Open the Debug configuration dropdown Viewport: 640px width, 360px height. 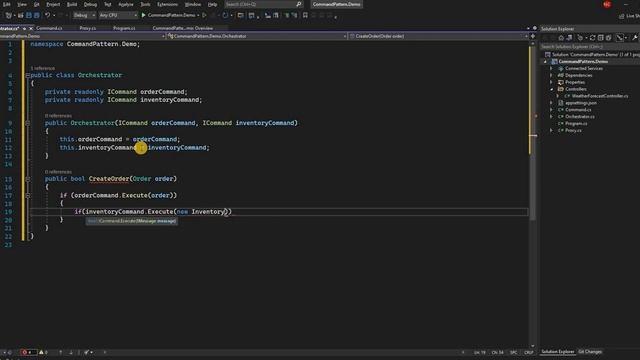(84, 16)
